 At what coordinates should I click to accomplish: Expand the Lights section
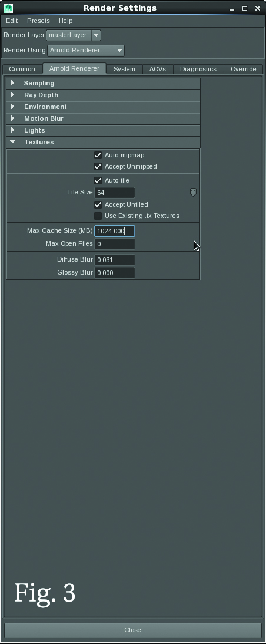pyautogui.click(x=103, y=130)
